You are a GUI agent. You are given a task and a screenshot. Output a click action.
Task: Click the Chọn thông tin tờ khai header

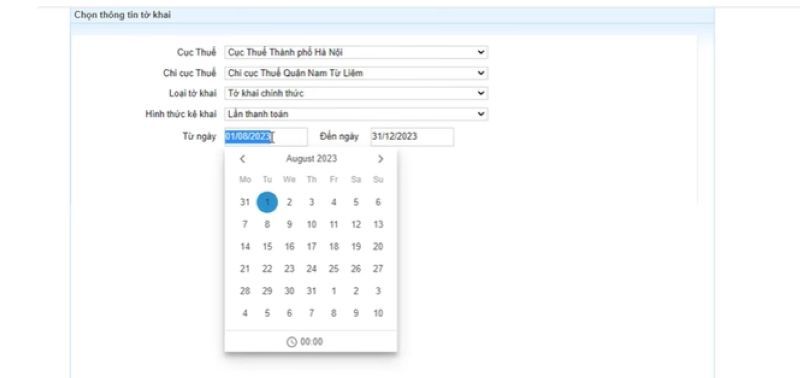click(122, 15)
